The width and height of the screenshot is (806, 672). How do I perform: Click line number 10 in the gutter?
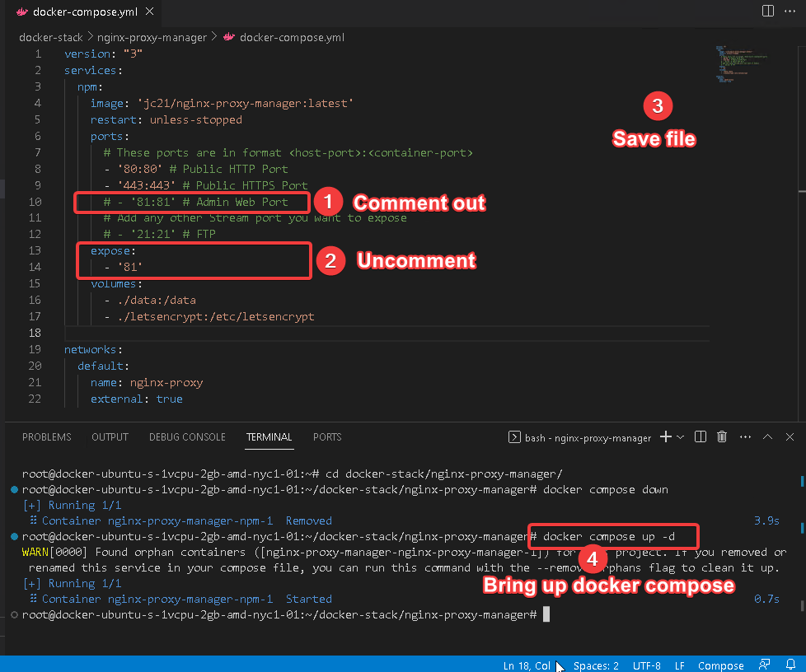pyautogui.click(x=35, y=202)
